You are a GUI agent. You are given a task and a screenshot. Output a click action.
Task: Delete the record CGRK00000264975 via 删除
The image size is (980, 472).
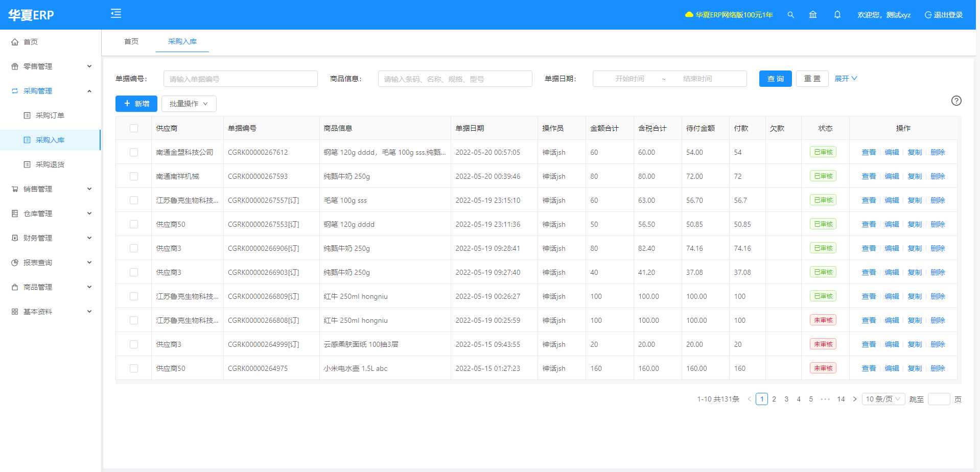(938, 368)
